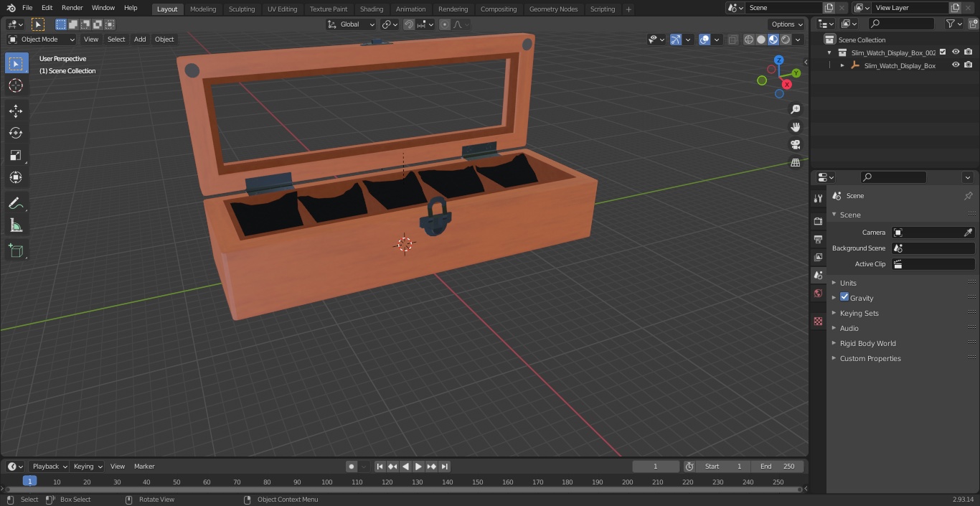Open the World properties tab

coord(818,293)
